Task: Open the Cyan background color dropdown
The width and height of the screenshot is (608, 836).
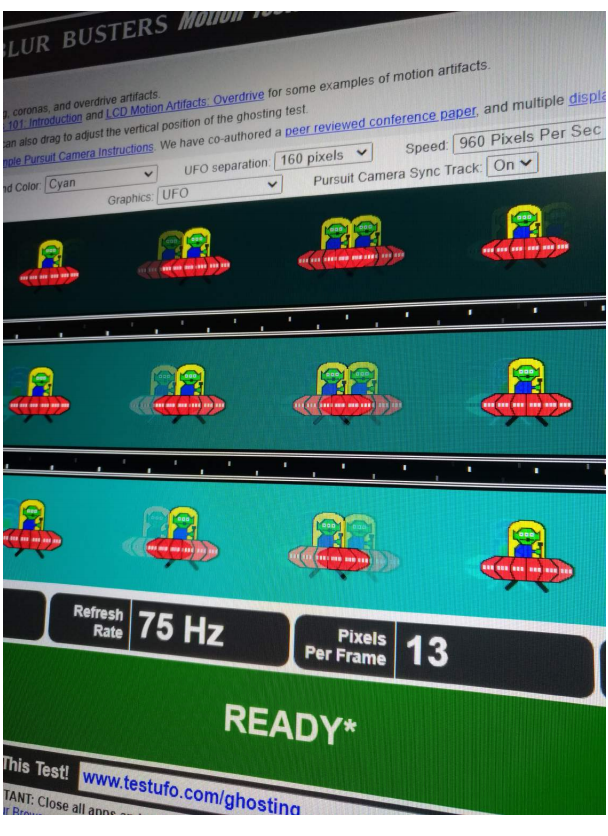Action: tap(100, 180)
